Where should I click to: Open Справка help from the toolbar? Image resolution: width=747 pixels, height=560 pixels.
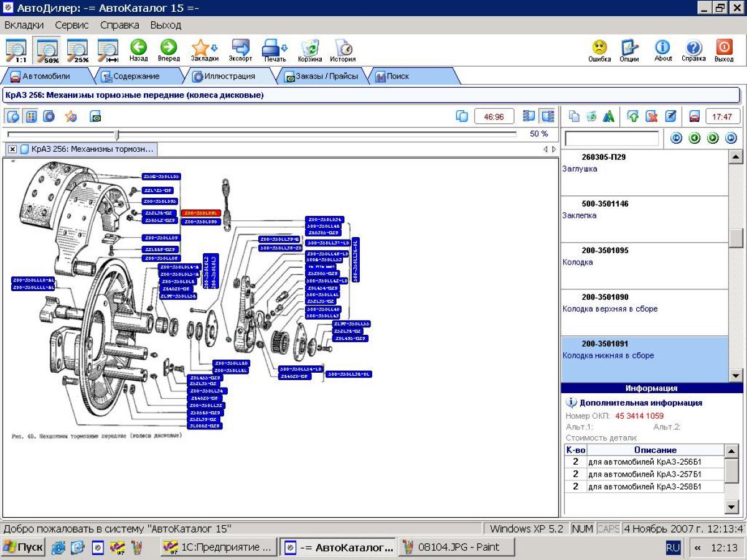coord(693,50)
